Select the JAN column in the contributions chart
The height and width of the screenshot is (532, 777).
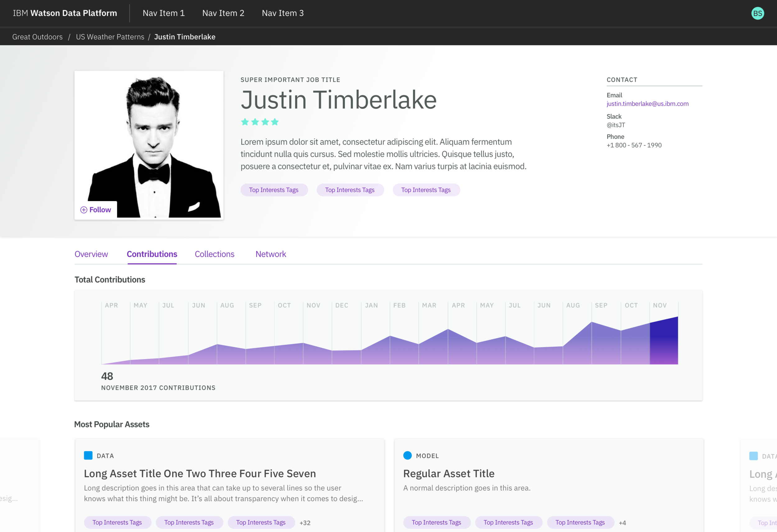375,333
